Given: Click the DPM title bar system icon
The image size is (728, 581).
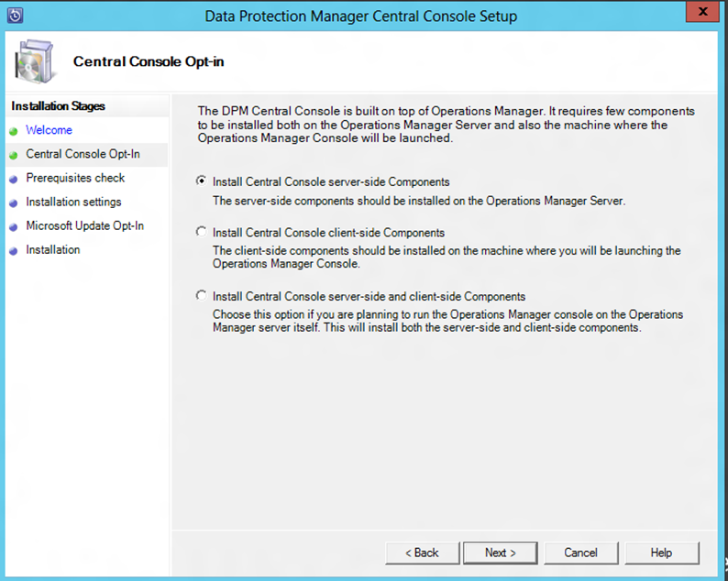Looking at the screenshot, I should pyautogui.click(x=15, y=16).
